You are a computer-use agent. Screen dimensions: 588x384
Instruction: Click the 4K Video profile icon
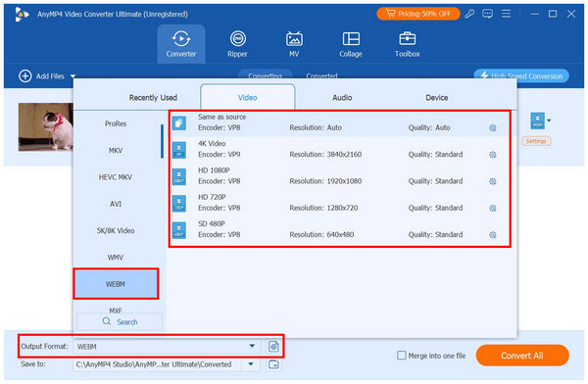(x=179, y=150)
